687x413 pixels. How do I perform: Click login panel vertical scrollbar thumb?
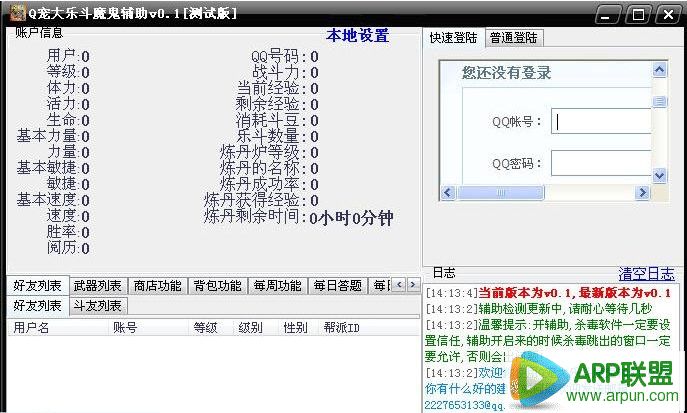(x=659, y=102)
